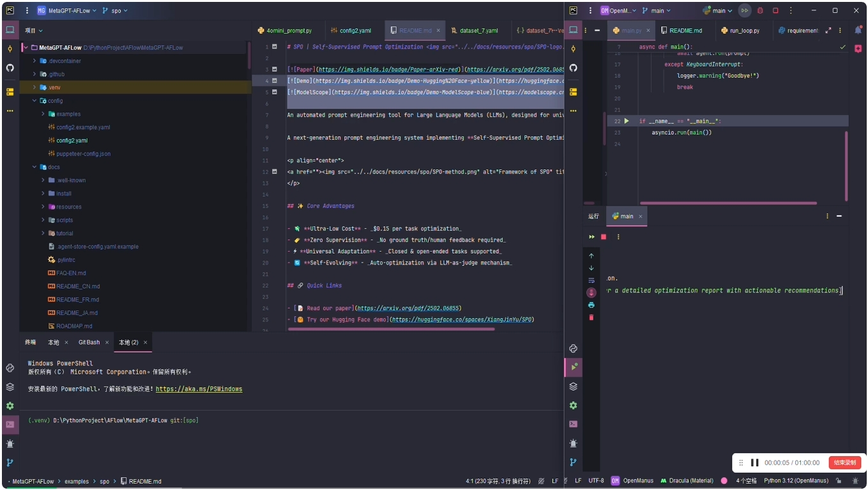
Task: Click the red stop recording button
Action: (844, 463)
